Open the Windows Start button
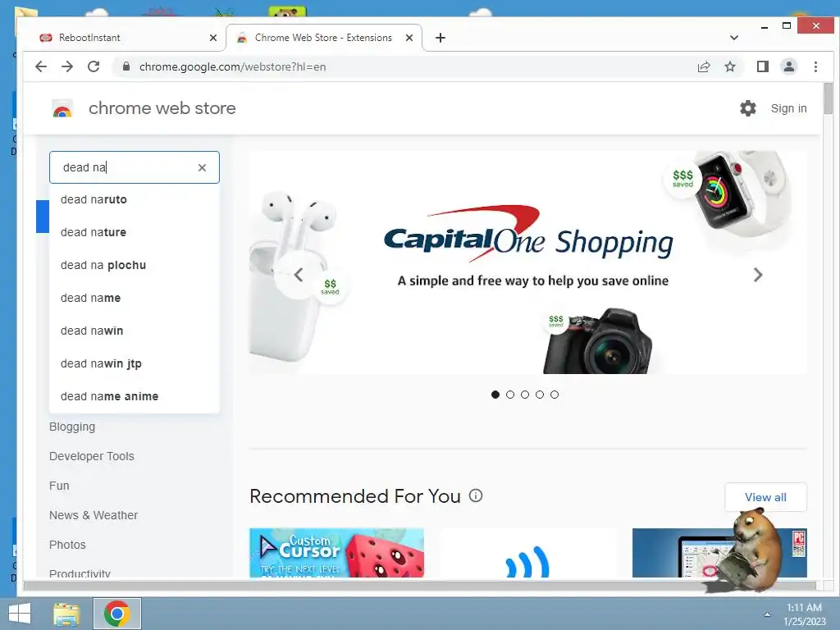 click(x=20, y=614)
